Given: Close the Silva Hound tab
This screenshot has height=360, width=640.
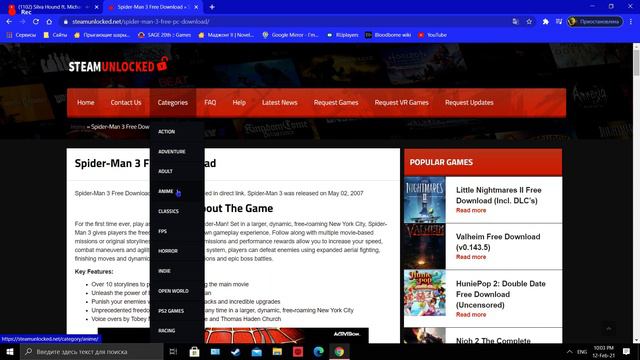Looking at the screenshot, I should point(96,7).
